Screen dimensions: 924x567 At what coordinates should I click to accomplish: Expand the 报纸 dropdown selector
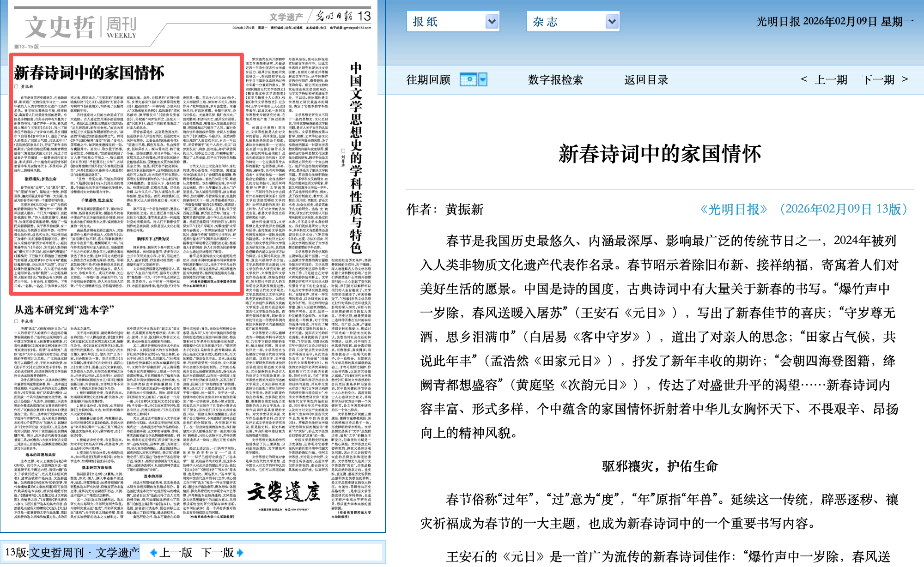point(492,21)
